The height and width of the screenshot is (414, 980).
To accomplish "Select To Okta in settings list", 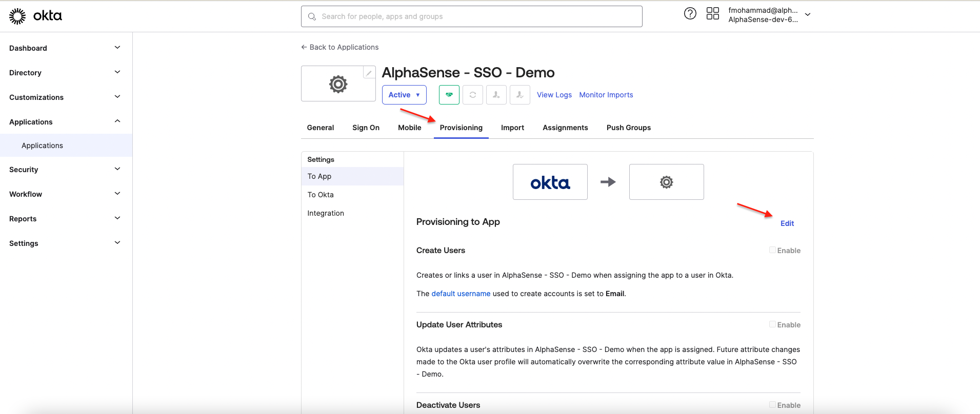I will click(352, 195).
